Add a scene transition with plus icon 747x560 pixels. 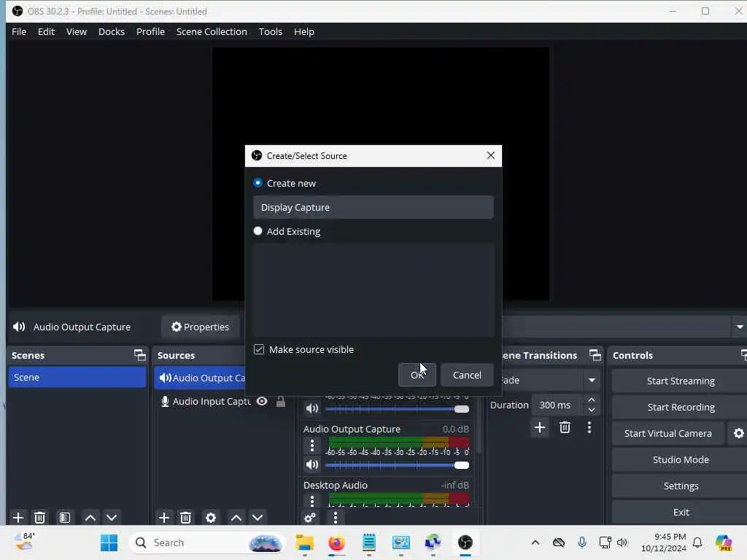pos(540,427)
